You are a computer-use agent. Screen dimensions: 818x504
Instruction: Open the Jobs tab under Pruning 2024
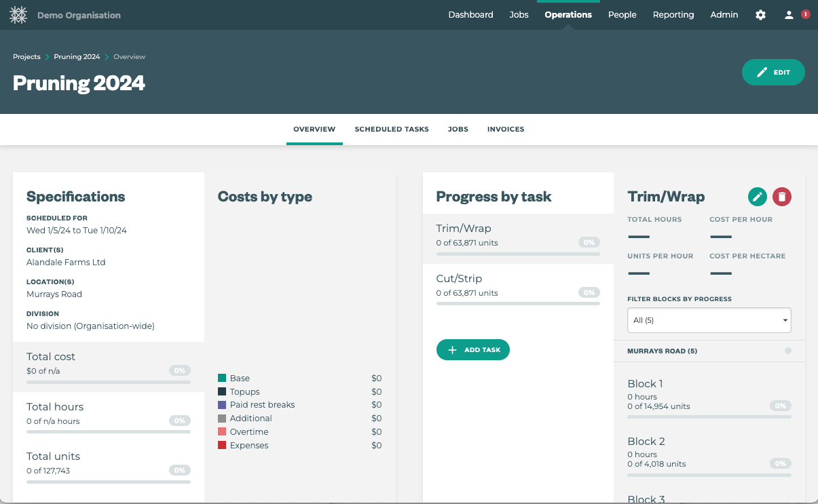coord(458,129)
